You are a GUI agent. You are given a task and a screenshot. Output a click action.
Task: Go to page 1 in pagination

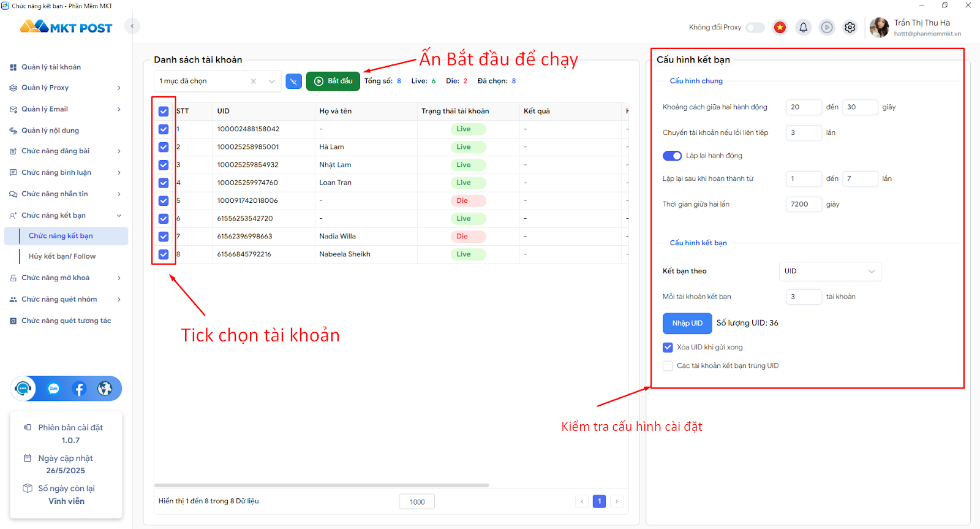click(x=600, y=501)
